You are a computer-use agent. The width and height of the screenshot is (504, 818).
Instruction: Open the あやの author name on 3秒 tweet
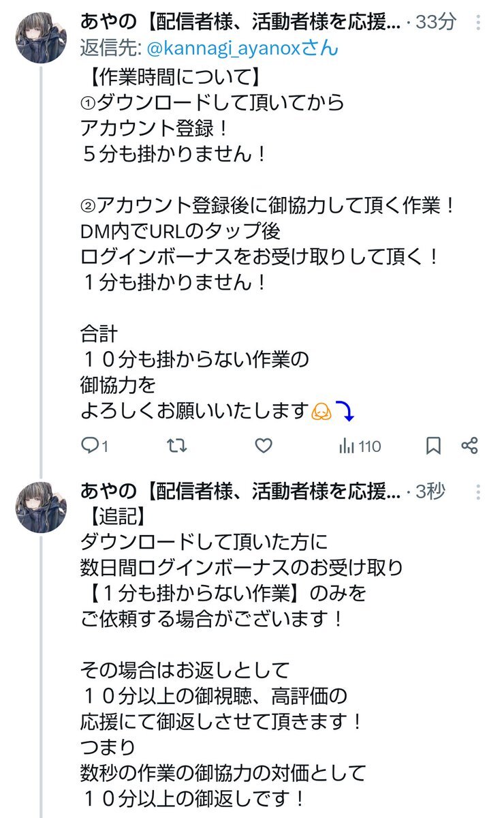[240, 491]
